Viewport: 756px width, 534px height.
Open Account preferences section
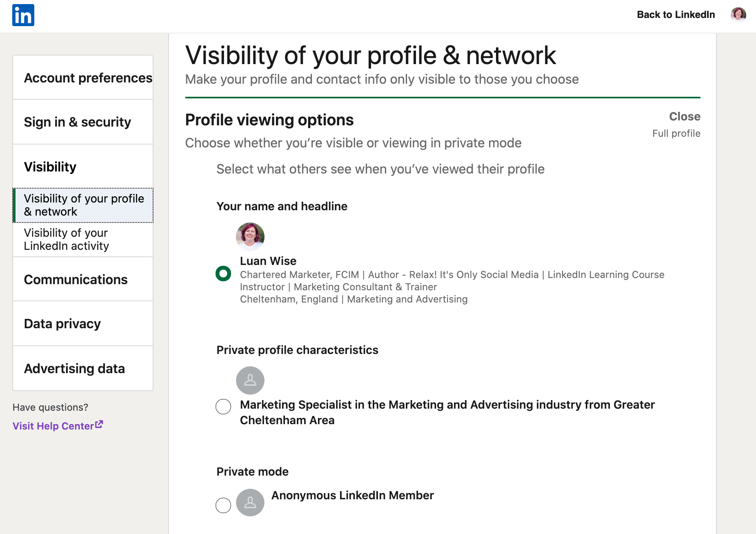pos(83,78)
